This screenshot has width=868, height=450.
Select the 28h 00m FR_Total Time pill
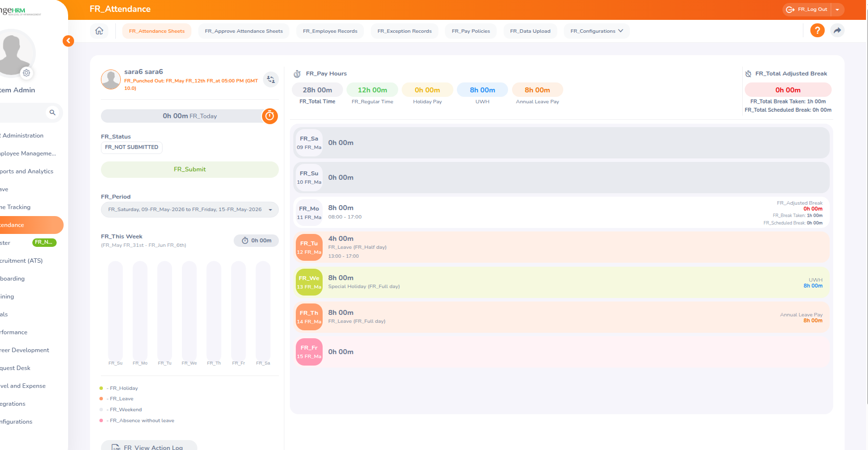pos(317,90)
